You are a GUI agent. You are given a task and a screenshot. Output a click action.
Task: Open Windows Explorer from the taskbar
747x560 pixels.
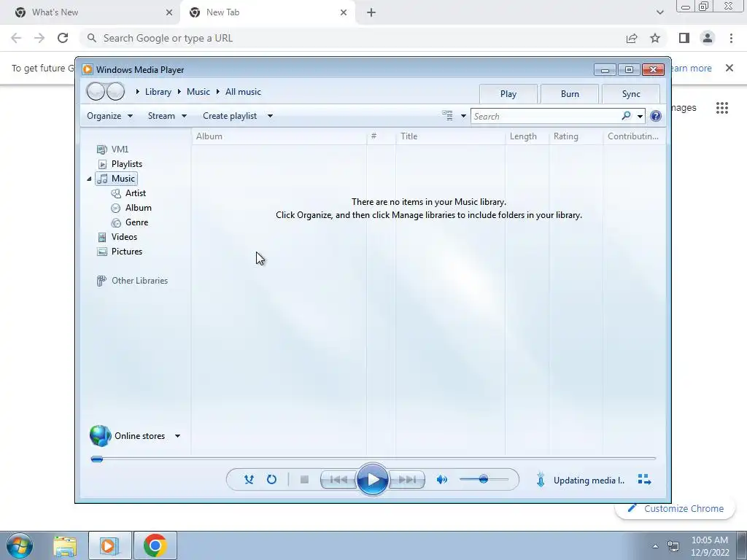click(65, 545)
